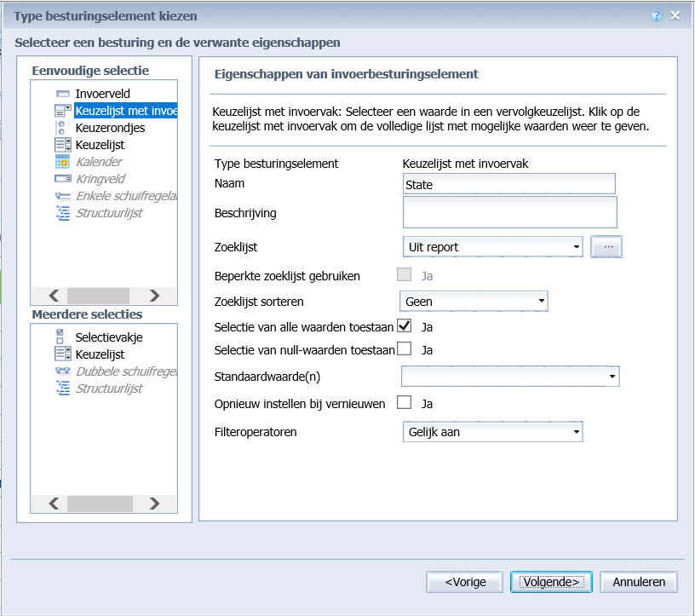695x616 pixels.
Task: Select the Structuurlijst item under Meerdere selecties
Action: [x=108, y=389]
